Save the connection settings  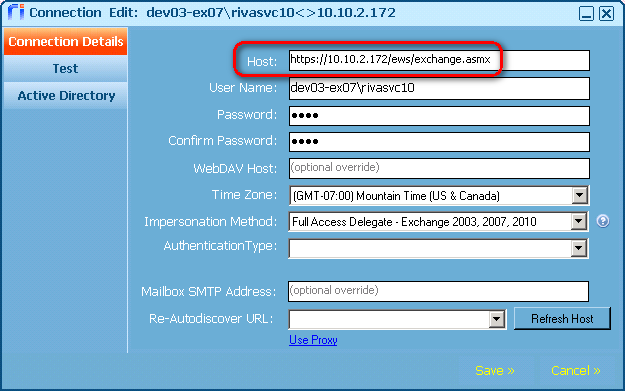click(x=495, y=371)
